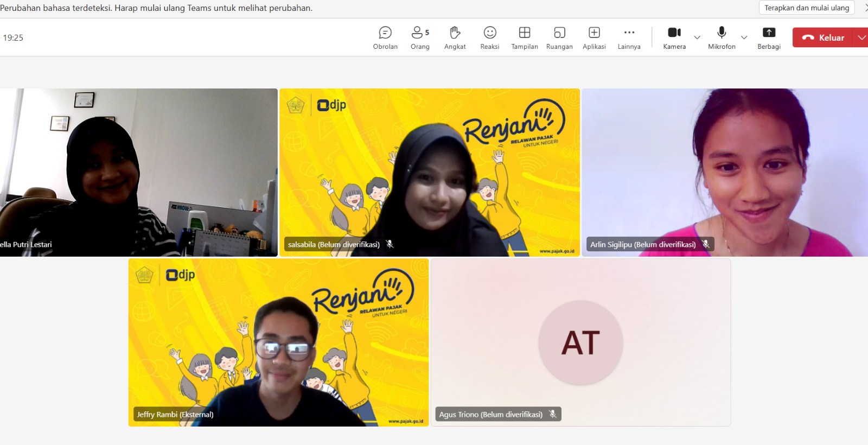The image size is (868, 445).
Task: Click Terapkan dan mulai ulang button
Action: click(806, 8)
